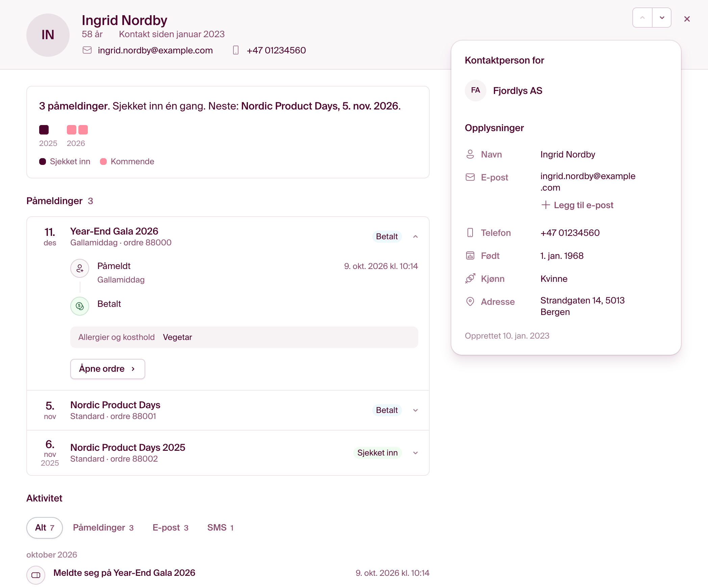Screen dimensions: 708x588
Task: Click the ticket icon beside Year-End Gala activity
Action: pos(36,575)
